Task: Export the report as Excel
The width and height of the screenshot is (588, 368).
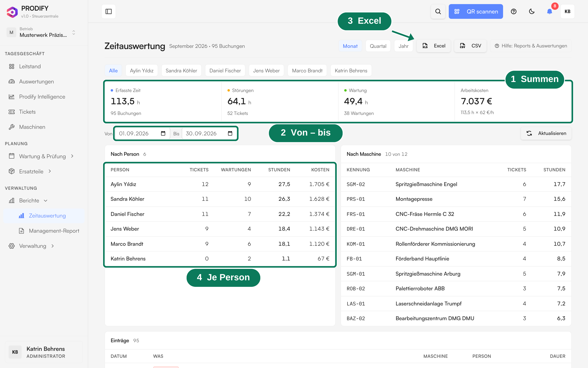Action: (434, 46)
